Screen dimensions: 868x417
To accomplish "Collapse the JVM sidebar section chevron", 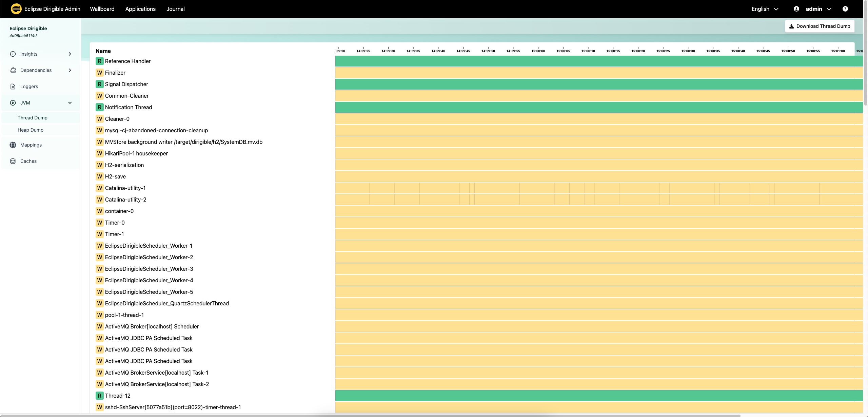I will tap(70, 103).
